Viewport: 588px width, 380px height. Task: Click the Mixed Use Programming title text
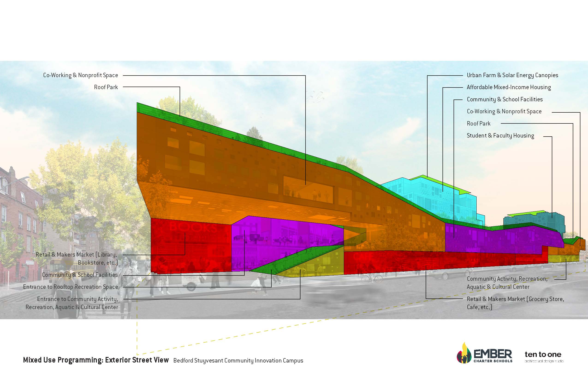96,360
